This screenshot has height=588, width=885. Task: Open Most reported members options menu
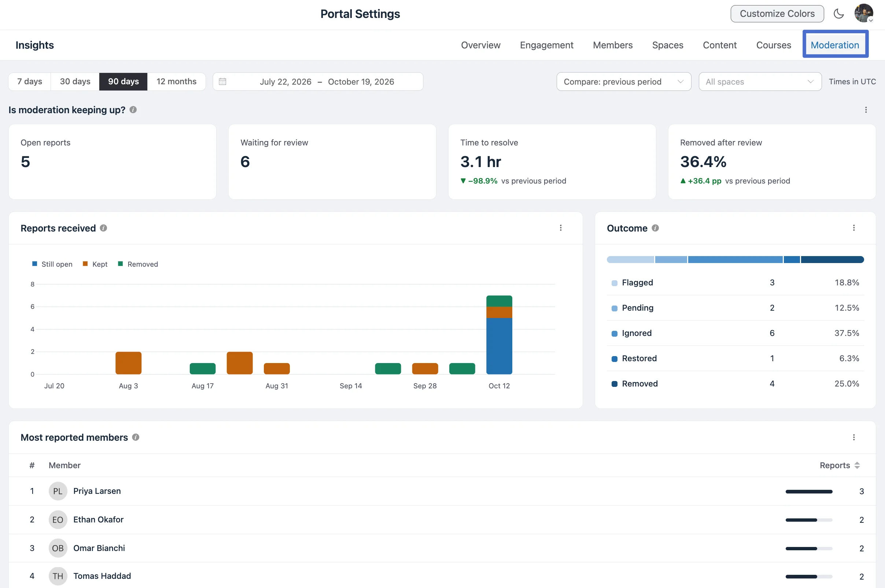854,437
